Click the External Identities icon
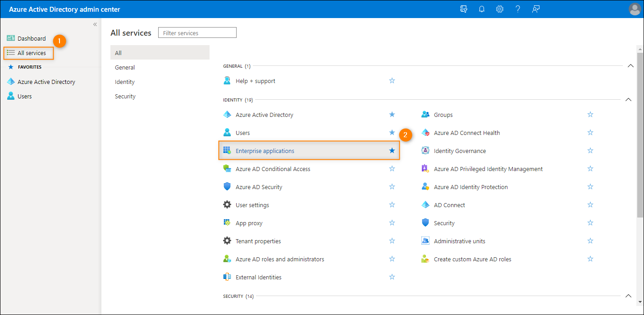The width and height of the screenshot is (644, 315). point(227,277)
